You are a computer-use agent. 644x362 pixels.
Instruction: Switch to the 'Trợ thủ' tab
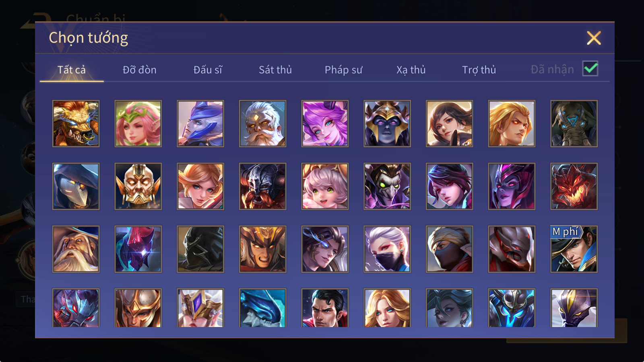click(x=479, y=70)
